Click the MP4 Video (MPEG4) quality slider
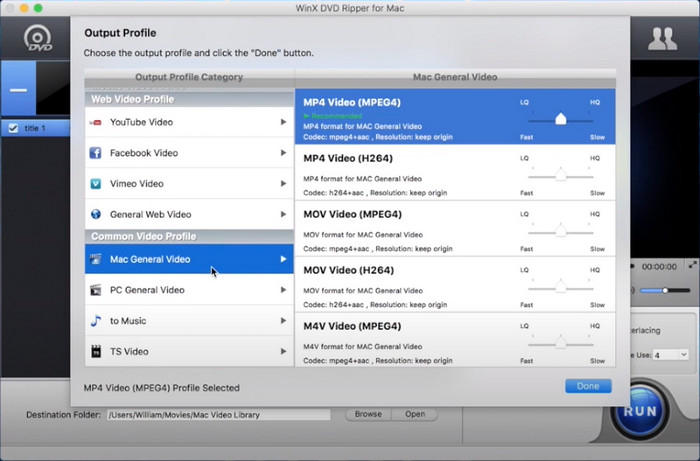This screenshot has width=700, height=461. (561, 120)
